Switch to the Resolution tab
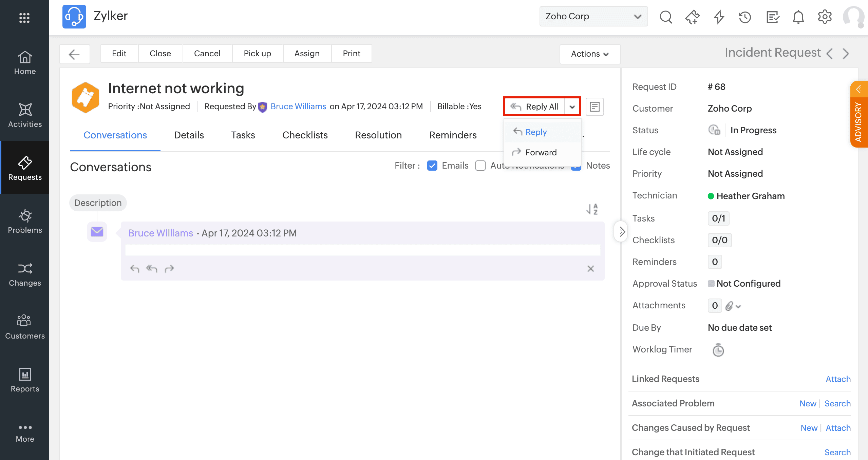This screenshot has width=868, height=460. coord(378,135)
